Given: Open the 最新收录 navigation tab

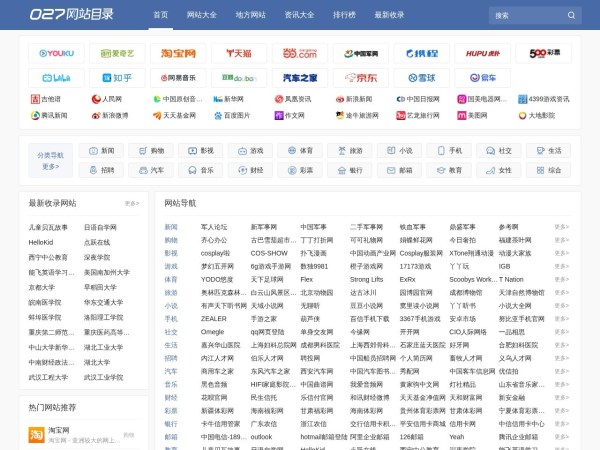Looking at the screenshot, I should pyautogui.click(x=389, y=15).
